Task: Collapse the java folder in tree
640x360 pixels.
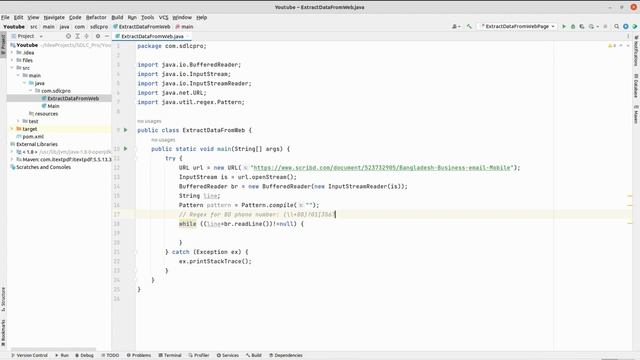Action: tap(24, 83)
